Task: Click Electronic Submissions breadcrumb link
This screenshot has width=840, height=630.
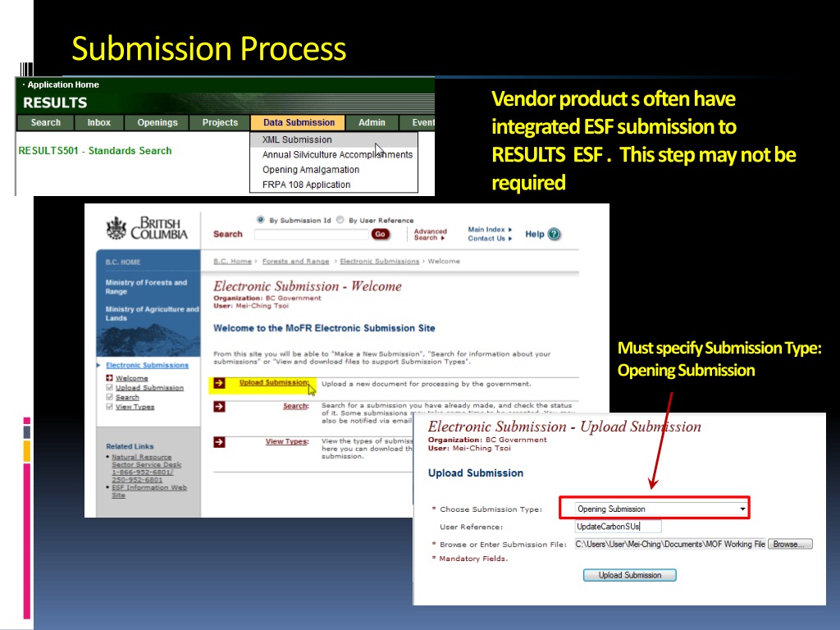Action: tap(379, 262)
